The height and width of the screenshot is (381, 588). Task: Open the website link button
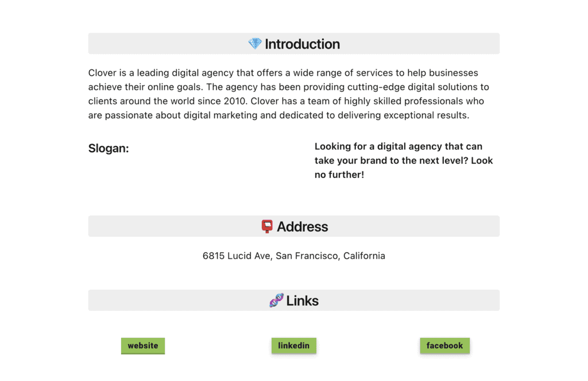tap(143, 346)
